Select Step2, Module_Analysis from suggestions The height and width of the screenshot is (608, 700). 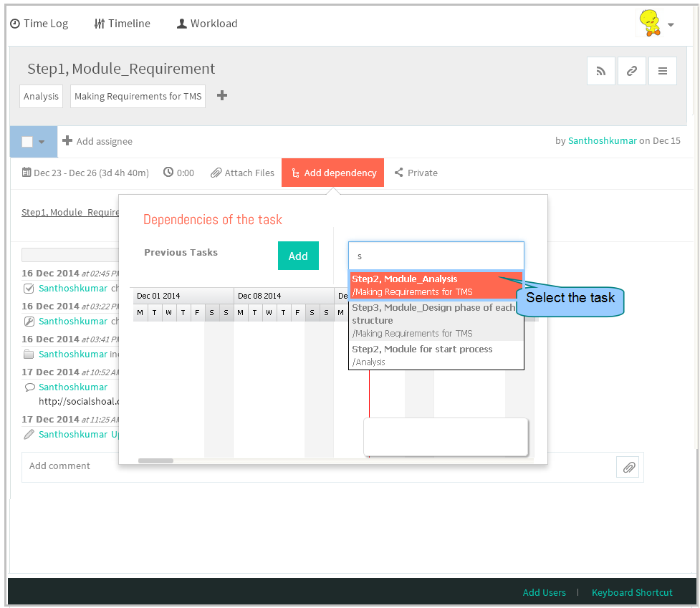point(436,285)
